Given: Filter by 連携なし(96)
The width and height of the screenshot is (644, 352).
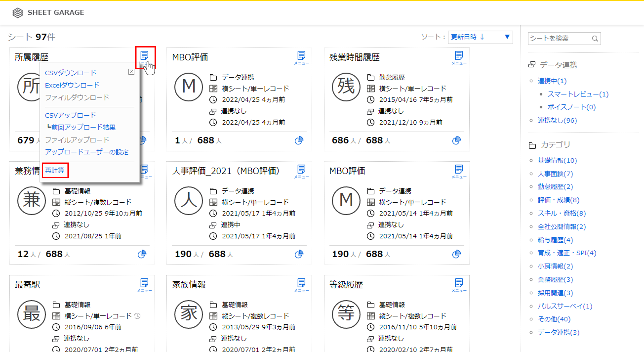Looking at the screenshot, I should [x=557, y=120].
